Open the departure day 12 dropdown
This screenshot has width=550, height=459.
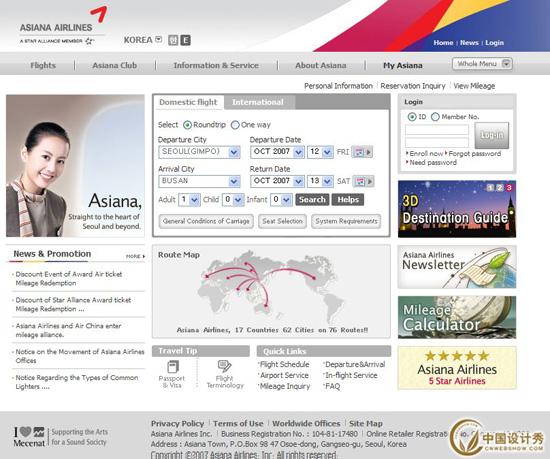tap(320, 152)
